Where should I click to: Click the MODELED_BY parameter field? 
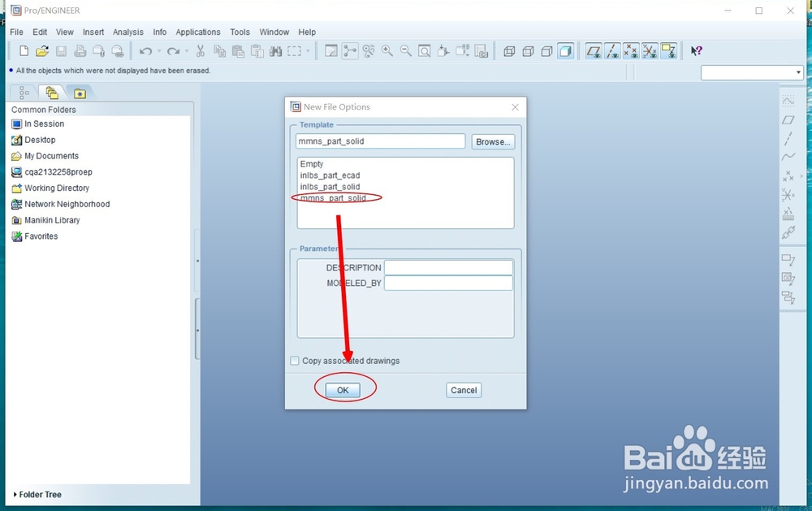448,283
